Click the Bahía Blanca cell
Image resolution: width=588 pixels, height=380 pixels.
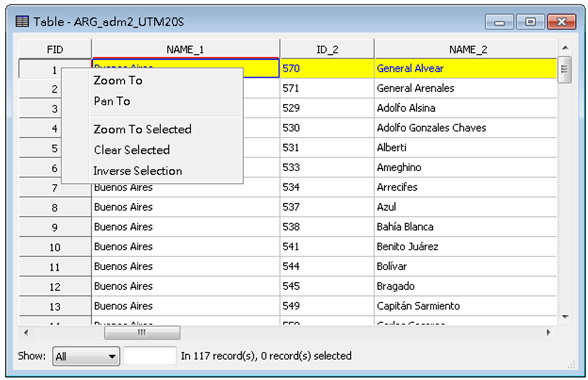pyautogui.click(x=405, y=227)
